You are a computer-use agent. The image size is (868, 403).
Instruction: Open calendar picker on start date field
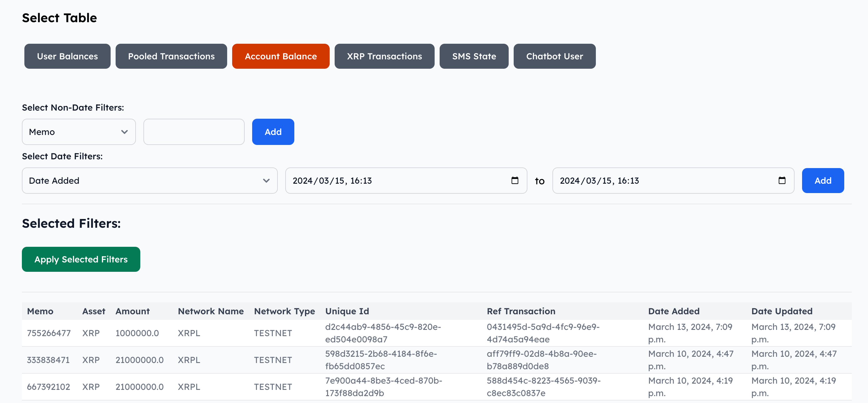pos(515,181)
